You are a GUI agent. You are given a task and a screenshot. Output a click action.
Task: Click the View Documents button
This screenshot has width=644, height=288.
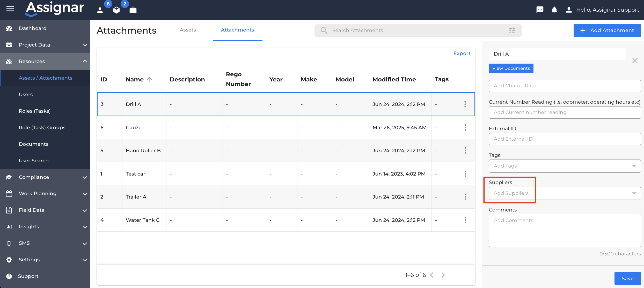coord(511,69)
